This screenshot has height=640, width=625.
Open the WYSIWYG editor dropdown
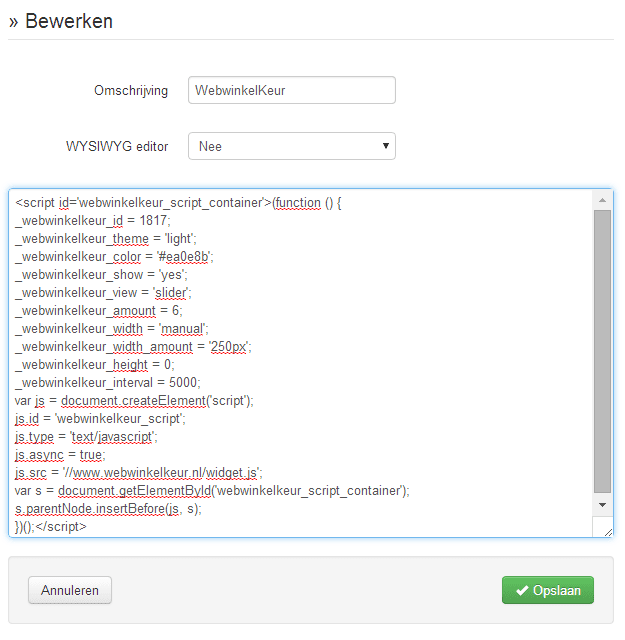tap(291, 146)
